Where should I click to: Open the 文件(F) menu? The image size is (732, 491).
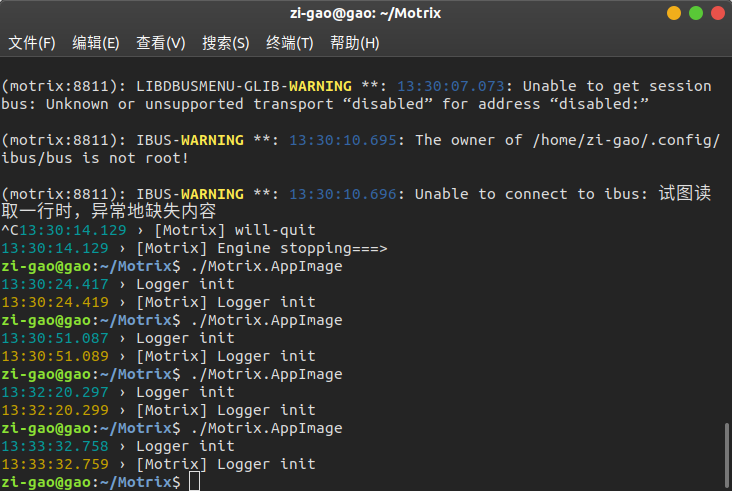[32, 43]
